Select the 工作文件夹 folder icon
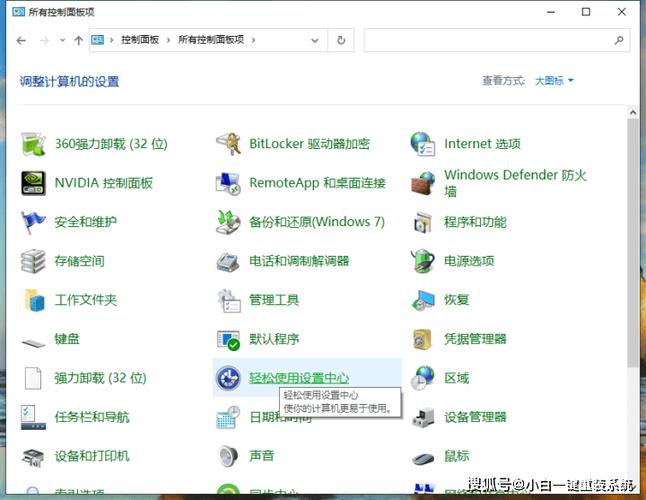 [33, 300]
